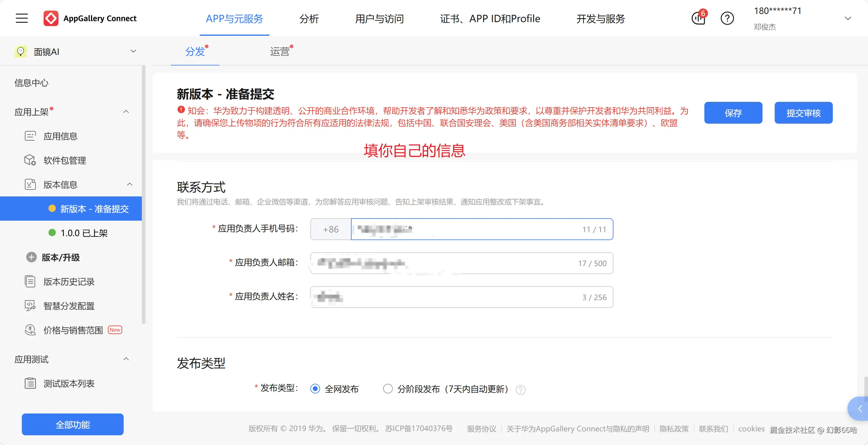The image size is (868, 445).
Task: Open the 隐私政策 footer link
Action: (674, 429)
